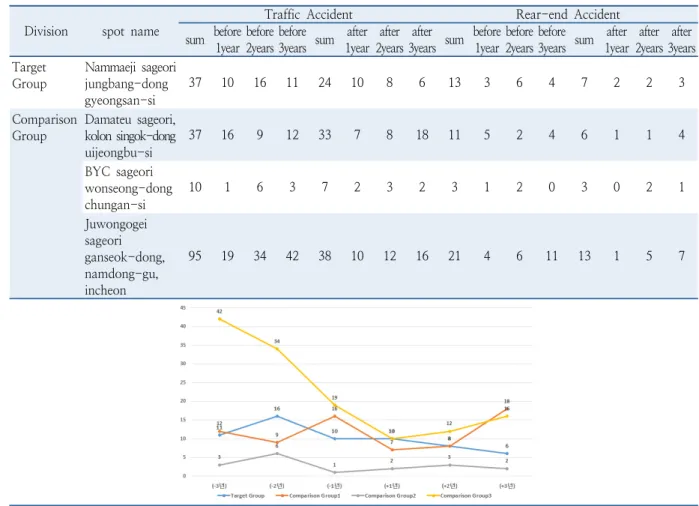Viewport: 699px width, 506px height.
Task: Click the value 21 in Juwongogei row
Action: pyautogui.click(x=454, y=256)
